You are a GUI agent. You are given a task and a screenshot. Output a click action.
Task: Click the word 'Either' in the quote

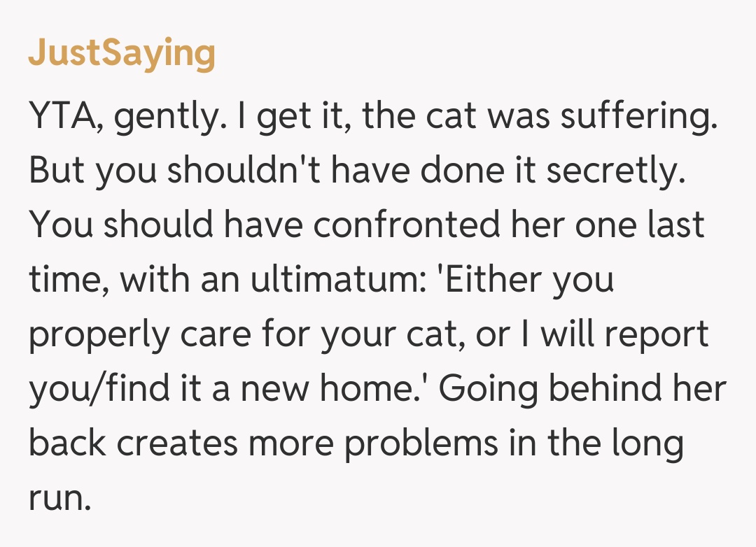click(485, 280)
